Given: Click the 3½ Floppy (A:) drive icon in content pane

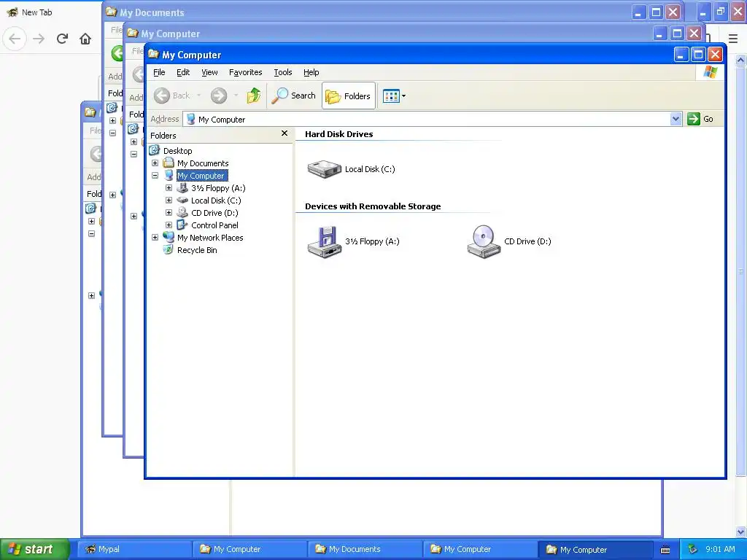Looking at the screenshot, I should [325, 242].
